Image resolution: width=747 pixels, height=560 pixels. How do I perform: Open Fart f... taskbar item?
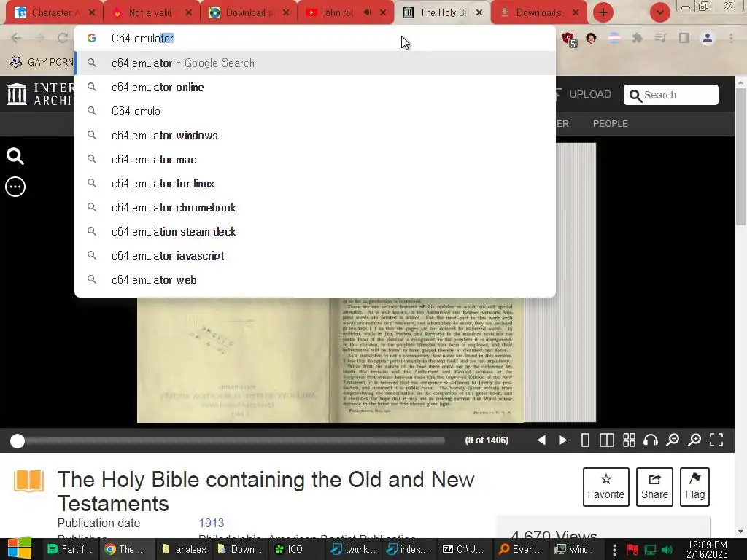(70, 549)
